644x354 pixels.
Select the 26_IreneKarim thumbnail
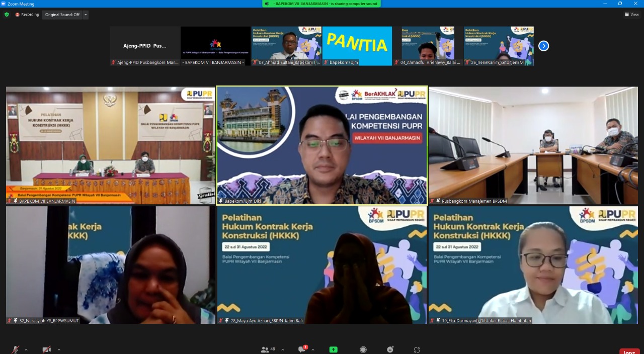[499, 46]
